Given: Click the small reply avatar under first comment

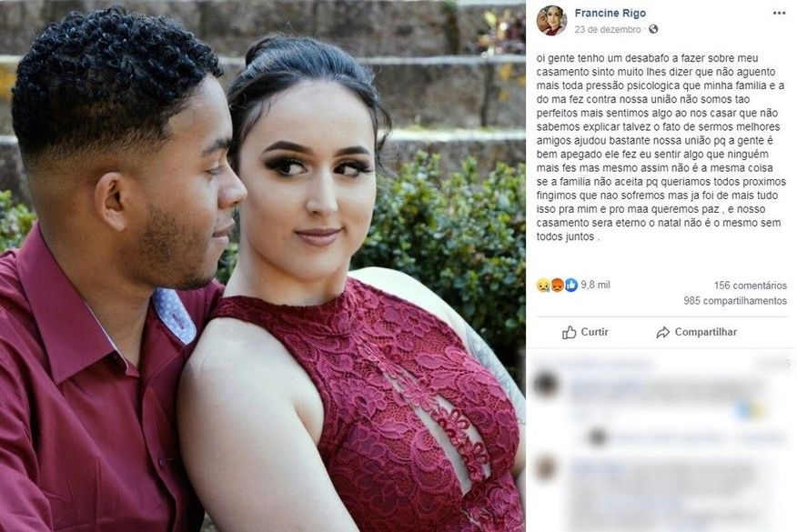Looking at the screenshot, I should point(598,437).
